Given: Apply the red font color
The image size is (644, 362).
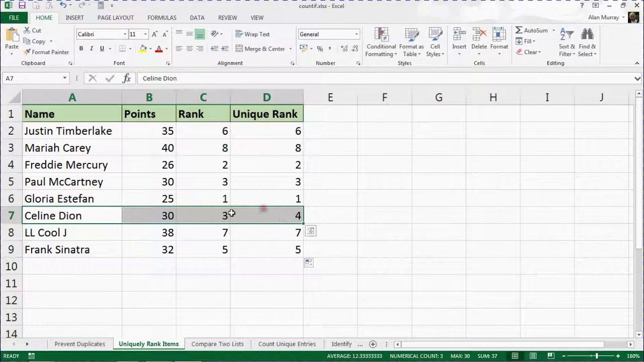Looking at the screenshot, I should [x=159, y=49].
